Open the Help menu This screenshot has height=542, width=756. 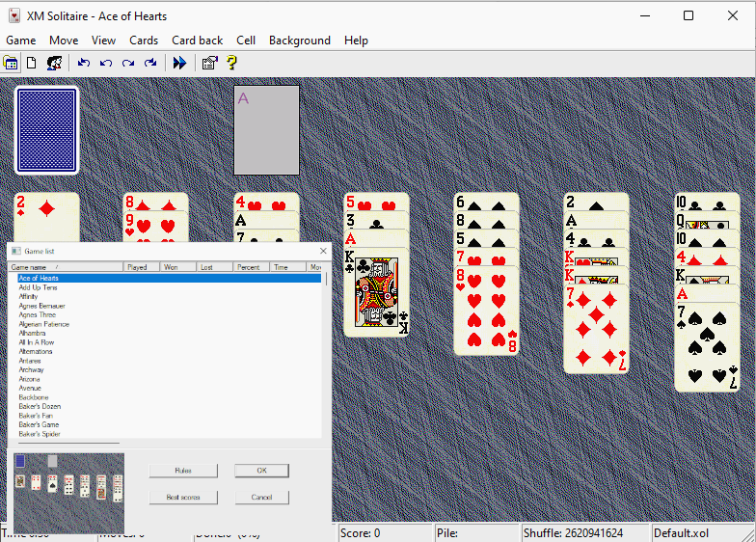point(356,41)
